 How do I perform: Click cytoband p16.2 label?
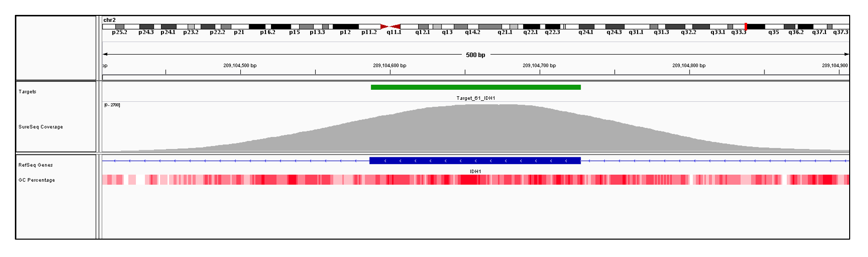pos(268,32)
